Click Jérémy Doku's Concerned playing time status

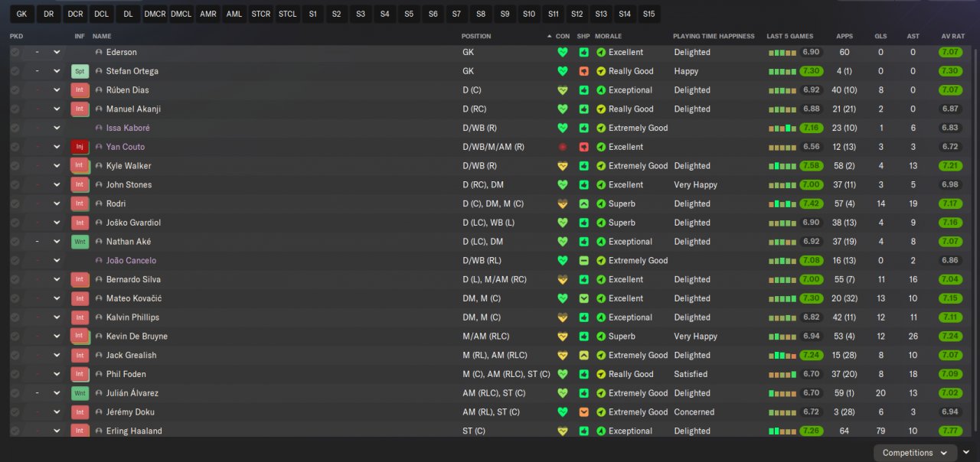pos(694,412)
